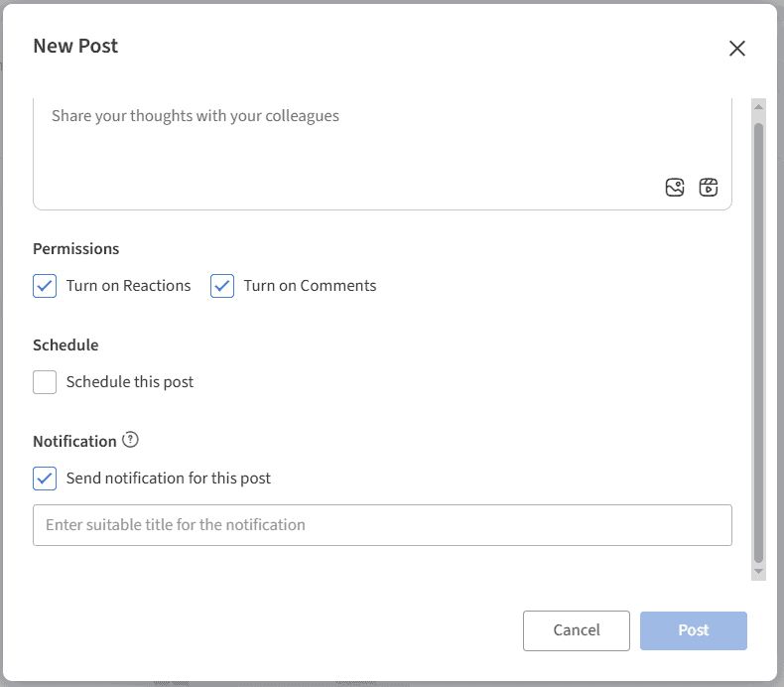784x687 pixels.
Task: Click the scrollbar down arrow
Action: click(x=758, y=572)
